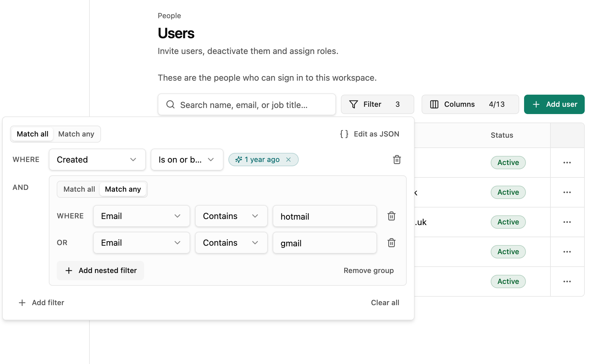Click the plus icon beside Add filter
The height and width of the screenshot is (364, 592).
[x=22, y=303]
